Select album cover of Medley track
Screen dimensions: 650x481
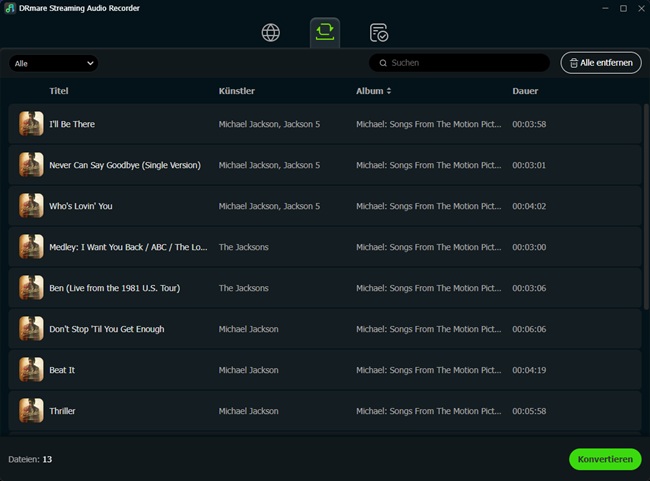coord(31,247)
